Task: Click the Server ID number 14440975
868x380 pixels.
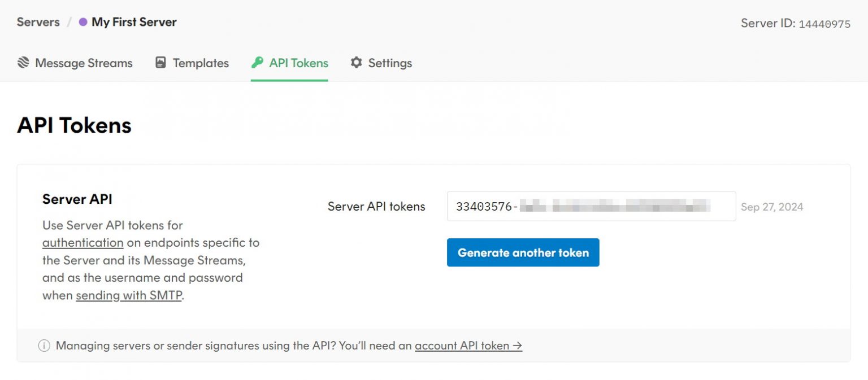Action: click(x=824, y=24)
